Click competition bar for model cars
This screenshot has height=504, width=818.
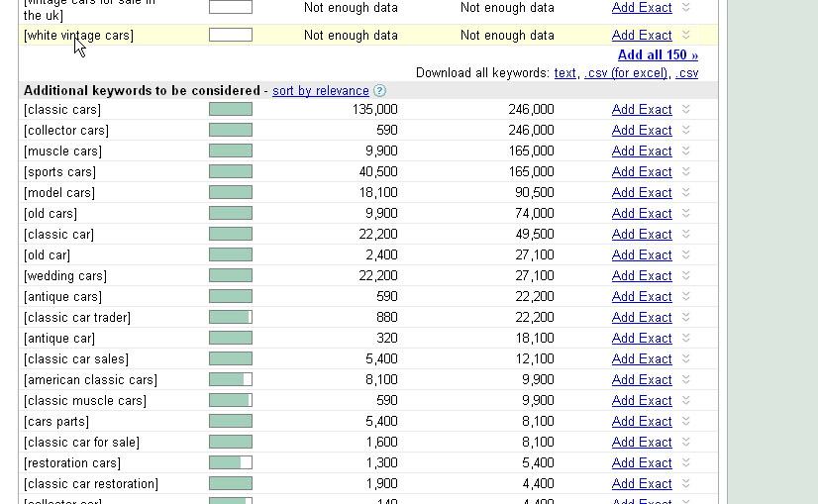pos(231,192)
